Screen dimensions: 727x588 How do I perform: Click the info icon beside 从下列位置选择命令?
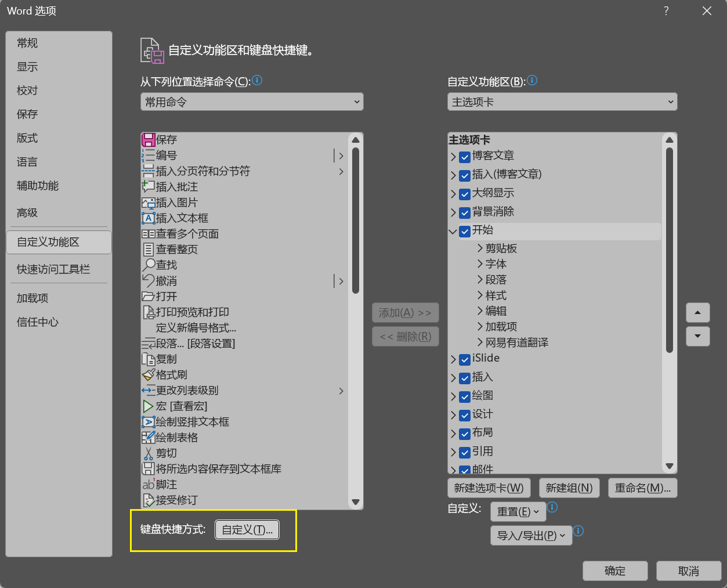(258, 80)
